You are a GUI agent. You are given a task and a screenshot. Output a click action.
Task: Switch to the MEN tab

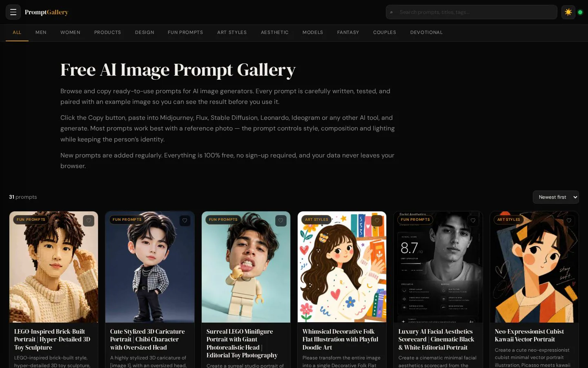click(41, 32)
